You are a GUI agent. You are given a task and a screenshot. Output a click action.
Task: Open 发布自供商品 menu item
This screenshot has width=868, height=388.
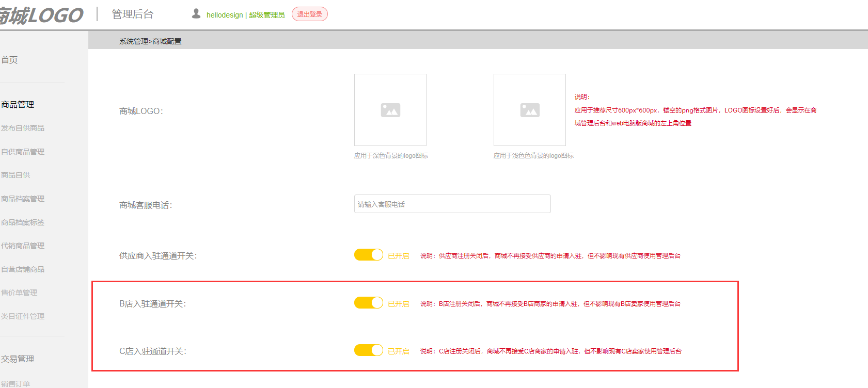click(x=23, y=128)
